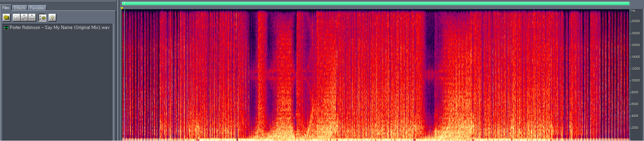Select Porter Robinson - Say My Name file
The image size is (644, 141).
click(60, 28)
